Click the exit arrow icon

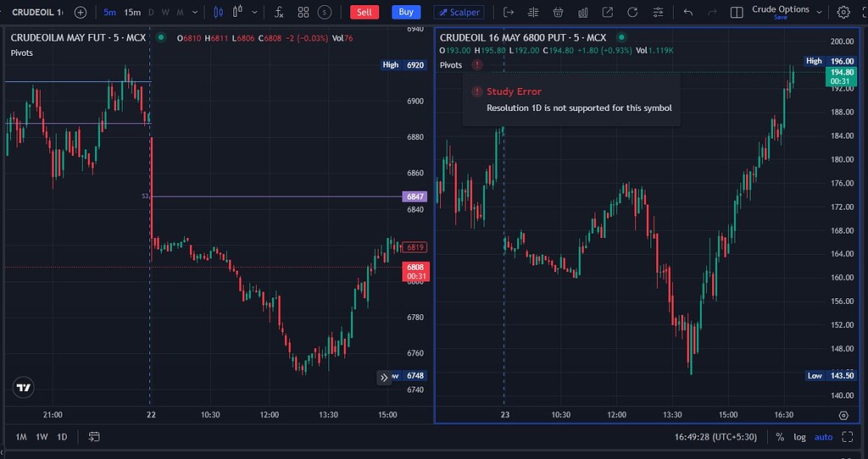click(x=509, y=12)
